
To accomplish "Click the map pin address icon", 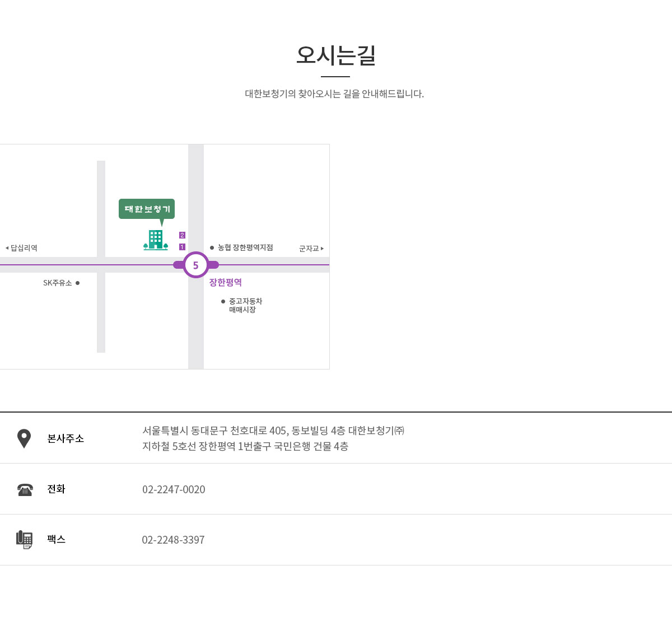I will point(24,438).
